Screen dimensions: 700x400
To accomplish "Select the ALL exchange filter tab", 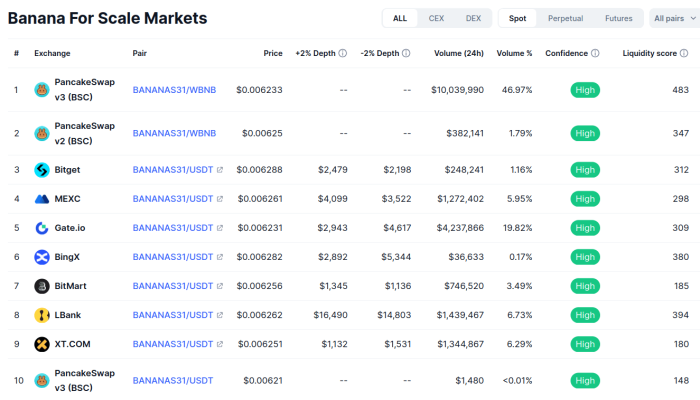I will 400,18.
